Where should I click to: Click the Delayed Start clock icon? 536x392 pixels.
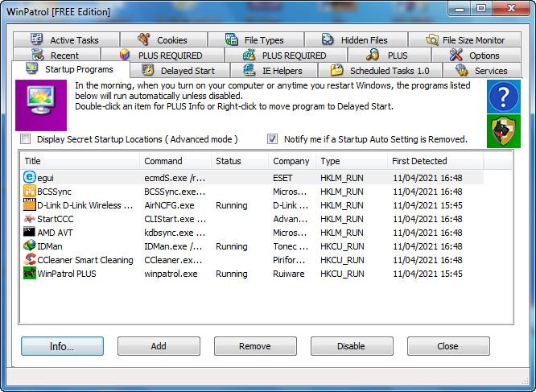(x=147, y=70)
